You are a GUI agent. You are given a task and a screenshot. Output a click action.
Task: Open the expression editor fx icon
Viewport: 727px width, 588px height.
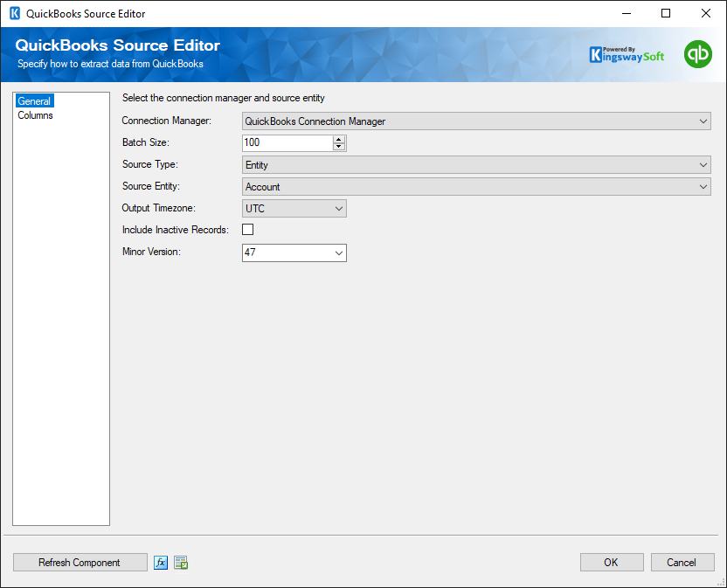coord(161,563)
